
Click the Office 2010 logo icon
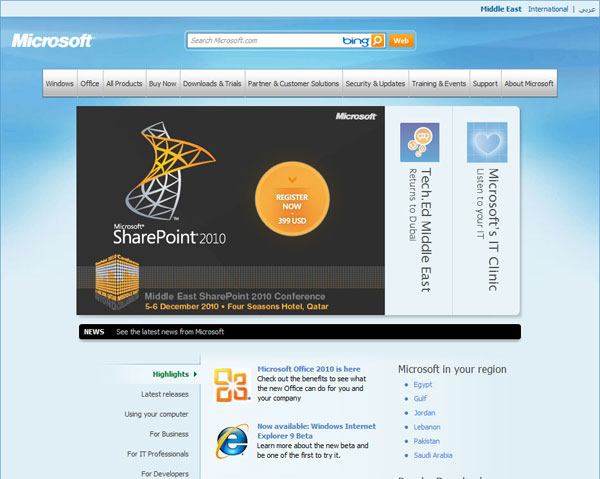pyautogui.click(x=232, y=385)
